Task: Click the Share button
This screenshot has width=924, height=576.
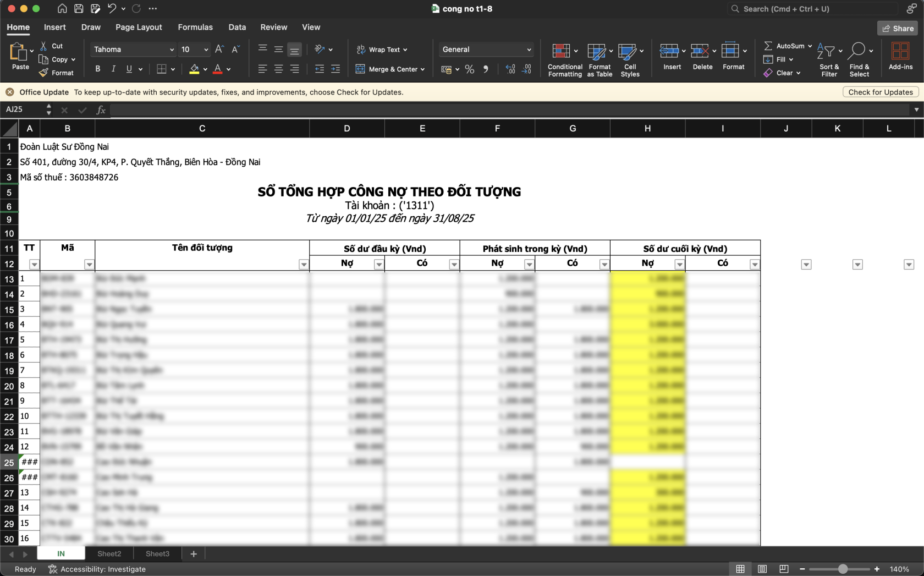Action: point(897,28)
